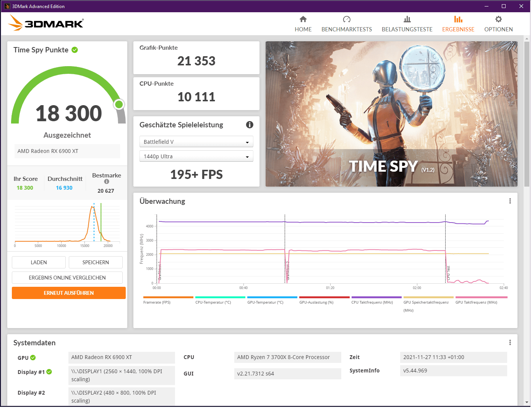Viewport: 532px width, 408px height.
Task: Click the Ausgezeichnet rating label
Action: [x=67, y=135]
